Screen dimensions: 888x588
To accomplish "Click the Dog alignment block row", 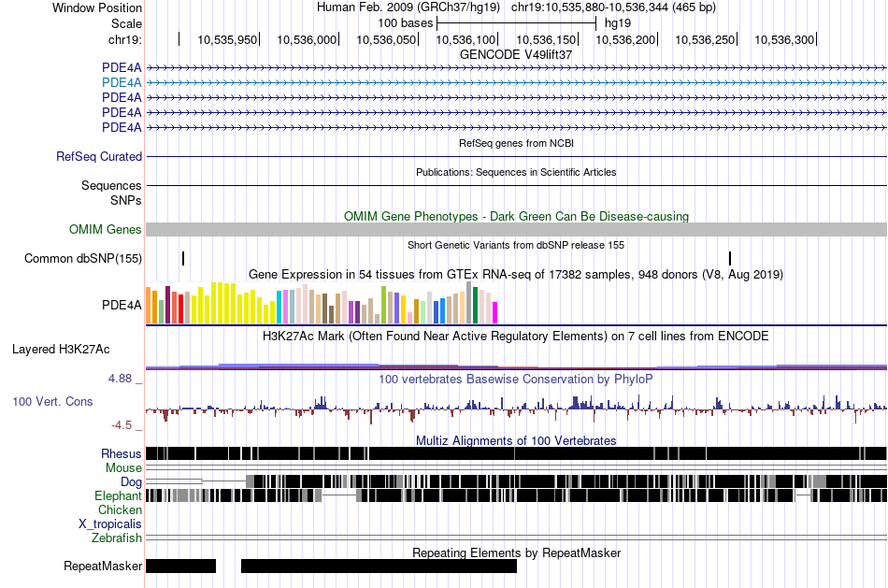I will (516, 481).
